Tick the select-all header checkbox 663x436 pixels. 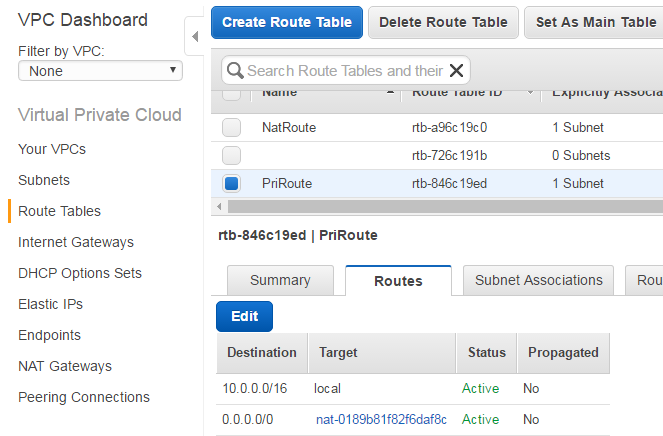(231, 94)
